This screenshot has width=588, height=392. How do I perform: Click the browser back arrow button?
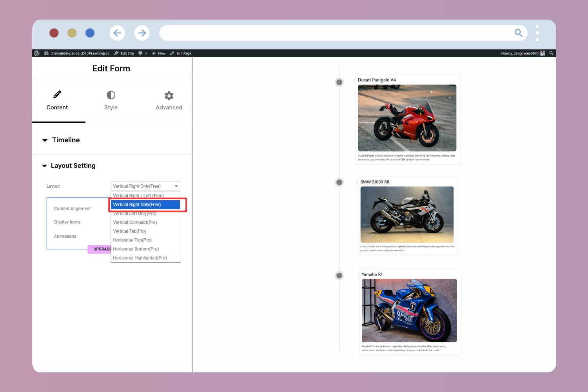click(x=117, y=33)
